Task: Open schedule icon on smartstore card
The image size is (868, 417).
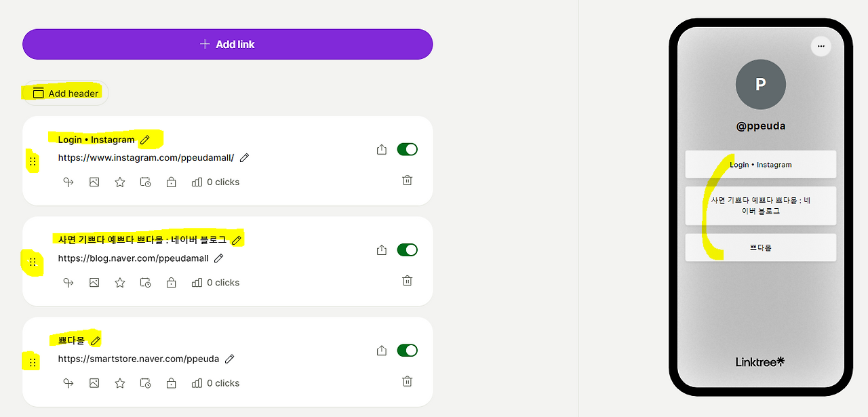Action: coord(145,383)
